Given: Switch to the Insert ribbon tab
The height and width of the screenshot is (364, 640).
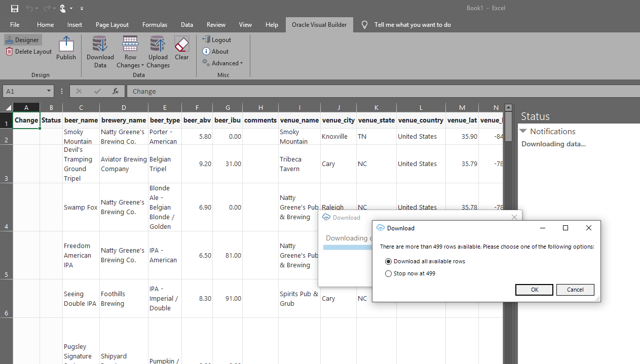Looking at the screenshot, I should [74, 24].
